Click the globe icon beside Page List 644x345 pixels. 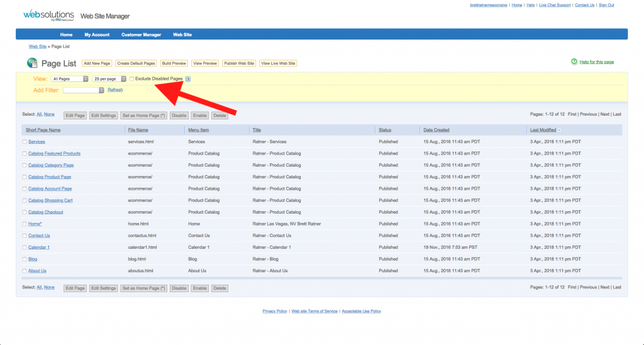tap(32, 63)
